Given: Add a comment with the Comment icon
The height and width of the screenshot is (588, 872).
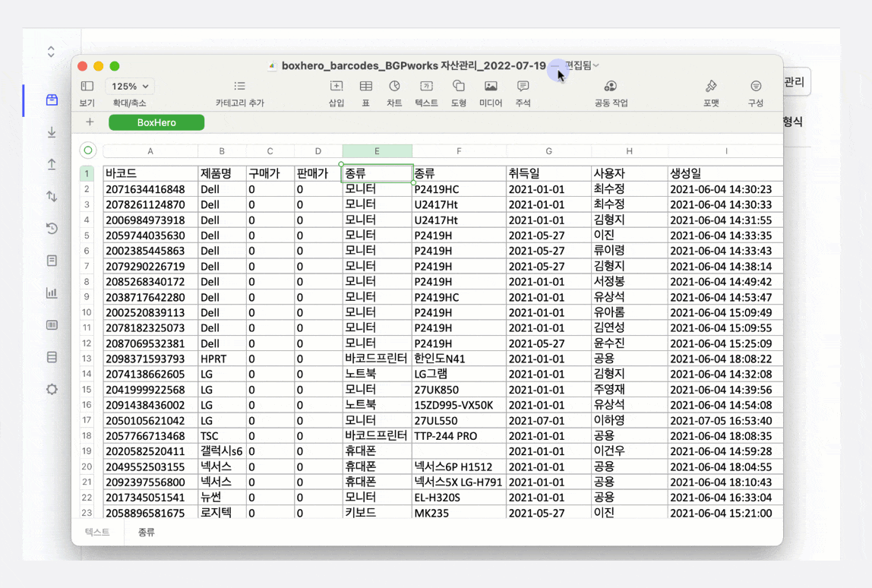Looking at the screenshot, I should tap(523, 86).
